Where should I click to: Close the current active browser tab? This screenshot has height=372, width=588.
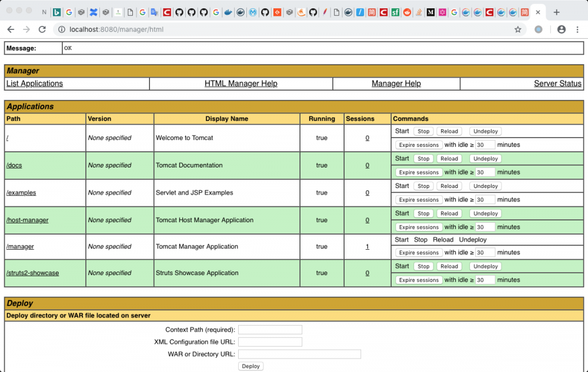[x=537, y=12]
